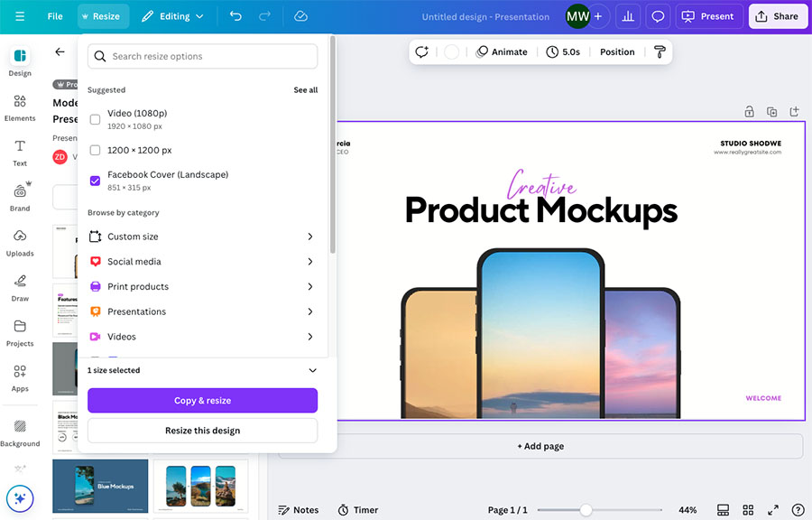812x520 pixels.
Task: Check the Video (1080p) size option
Action: [95, 120]
